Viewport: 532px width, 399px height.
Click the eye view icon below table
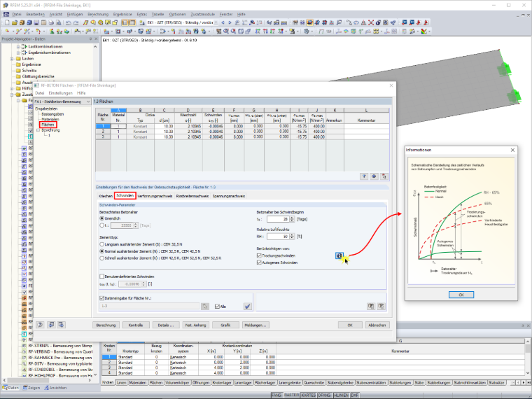374,176
